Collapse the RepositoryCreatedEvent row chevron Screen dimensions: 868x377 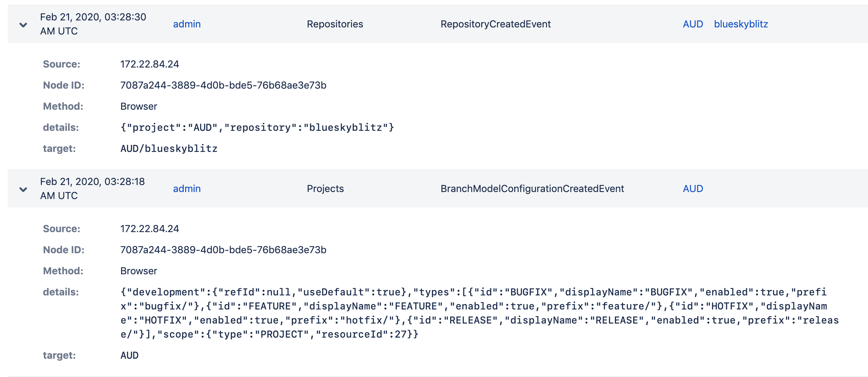[x=23, y=25]
